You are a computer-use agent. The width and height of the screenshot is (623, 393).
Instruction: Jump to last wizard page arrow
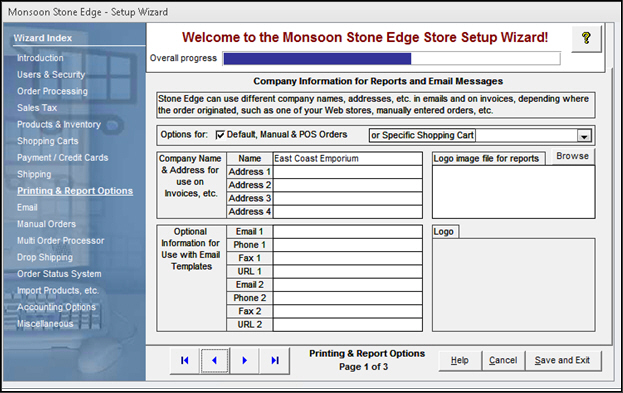click(x=275, y=360)
